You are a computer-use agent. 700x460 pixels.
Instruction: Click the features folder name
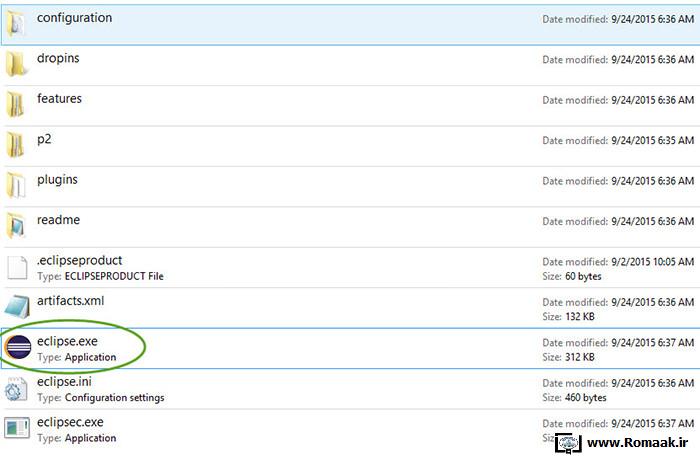click(59, 99)
